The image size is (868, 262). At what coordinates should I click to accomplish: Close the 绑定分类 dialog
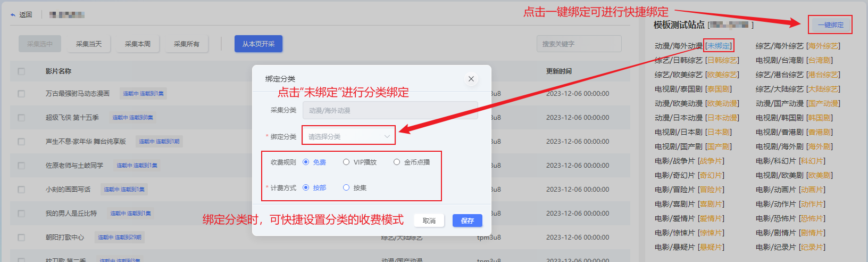click(x=471, y=79)
